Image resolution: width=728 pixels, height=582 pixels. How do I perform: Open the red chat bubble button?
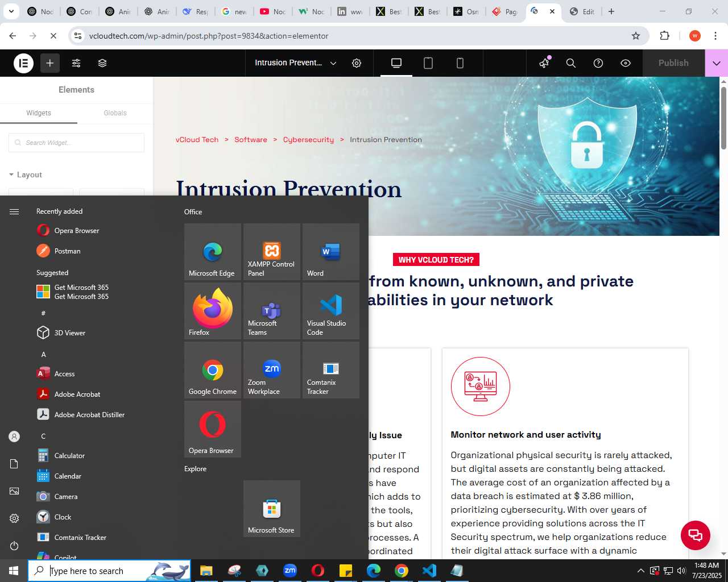pos(696,535)
